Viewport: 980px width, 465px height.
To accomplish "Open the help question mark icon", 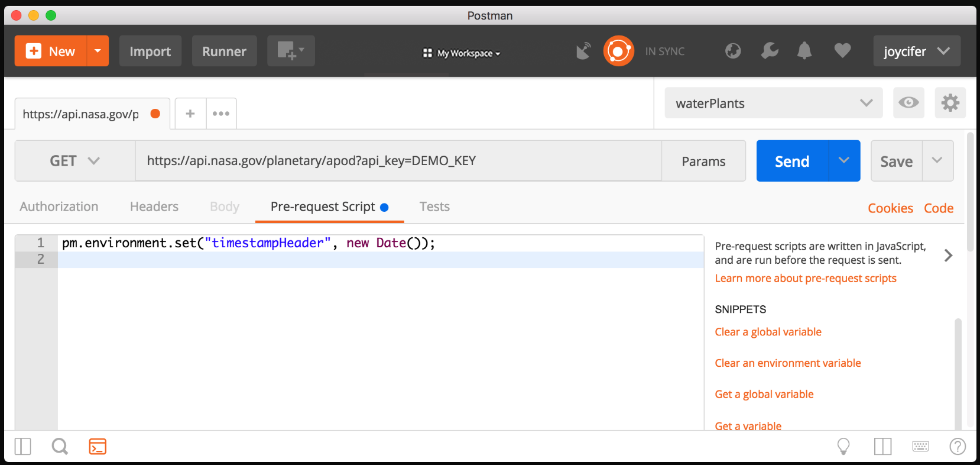I will [x=958, y=446].
